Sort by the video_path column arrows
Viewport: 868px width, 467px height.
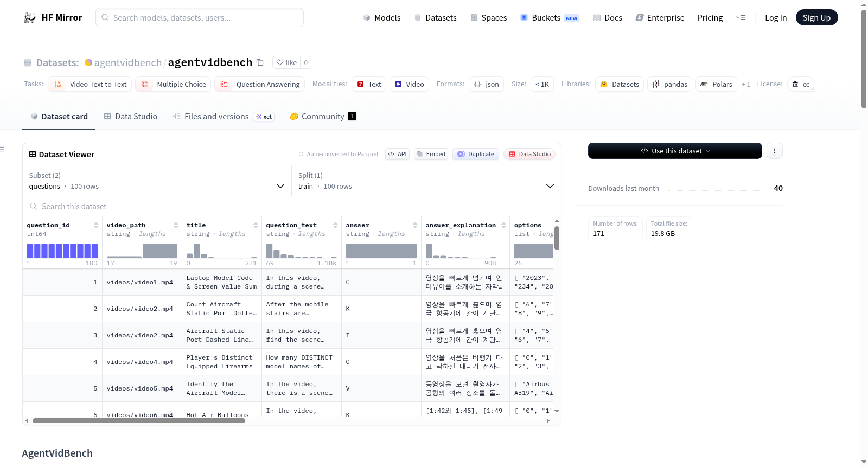click(176, 225)
